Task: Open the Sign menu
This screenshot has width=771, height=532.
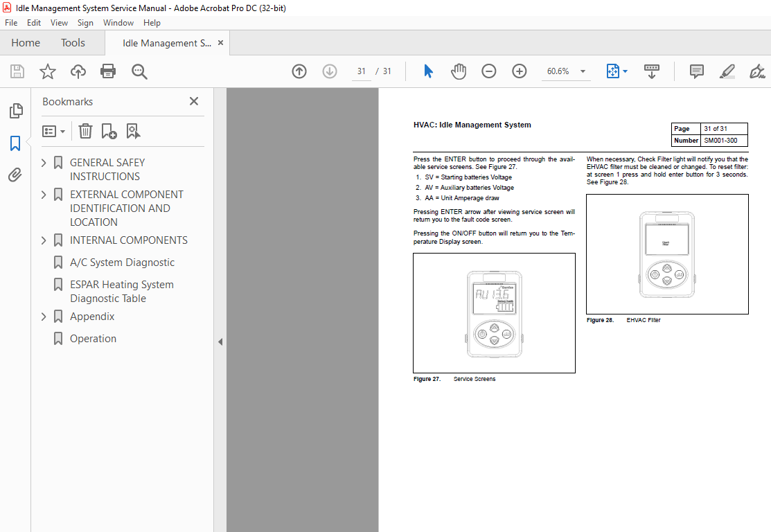Action: tap(85, 23)
